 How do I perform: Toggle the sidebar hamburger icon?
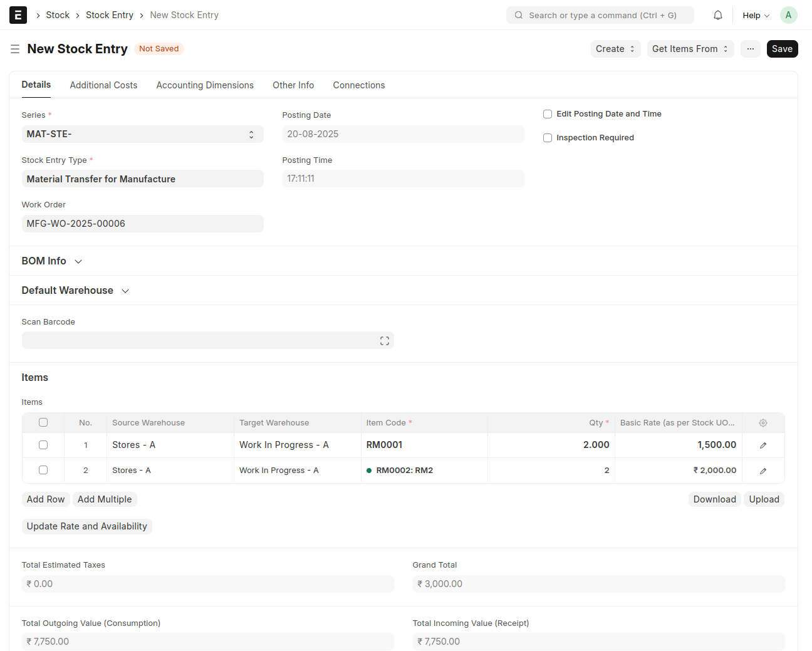pos(15,49)
